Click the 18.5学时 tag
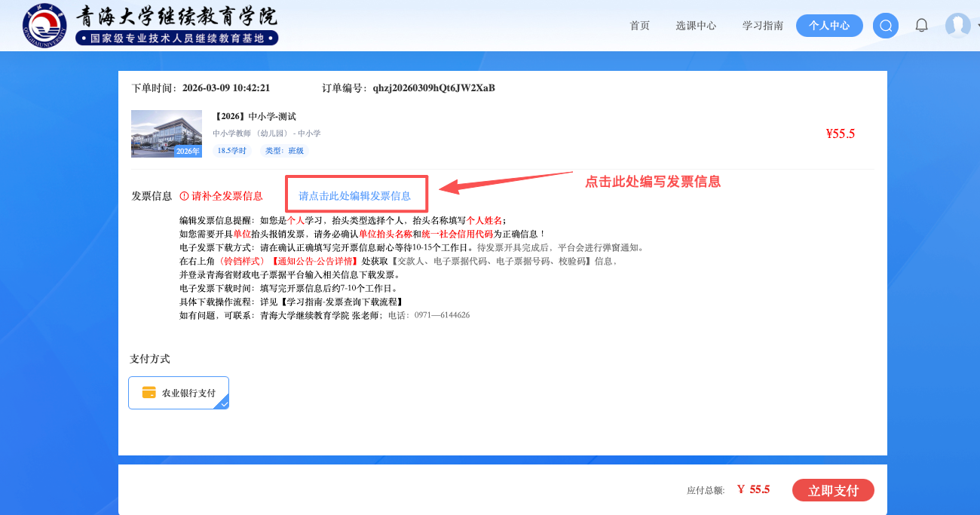Viewport: 980px width, 515px height. (x=231, y=151)
